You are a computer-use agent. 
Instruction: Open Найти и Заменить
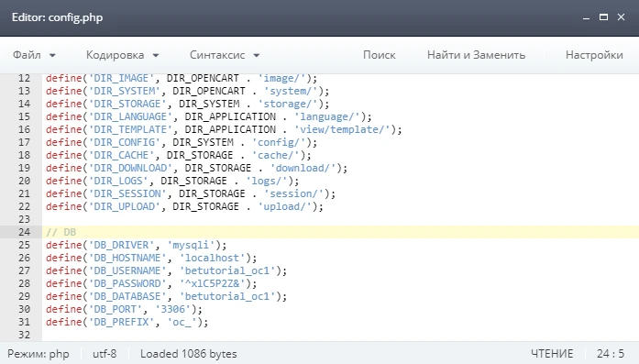tap(476, 55)
